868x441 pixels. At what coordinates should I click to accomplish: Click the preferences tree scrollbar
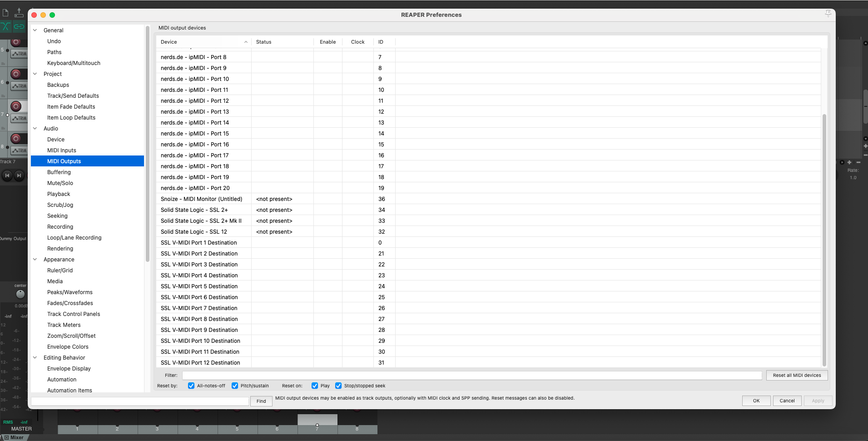pyautogui.click(x=147, y=144)
